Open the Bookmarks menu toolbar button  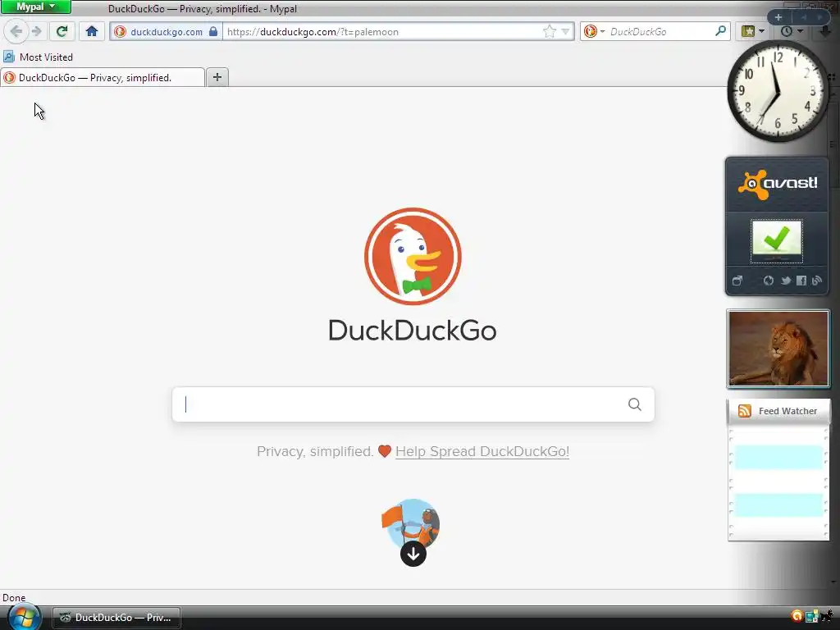752,31
